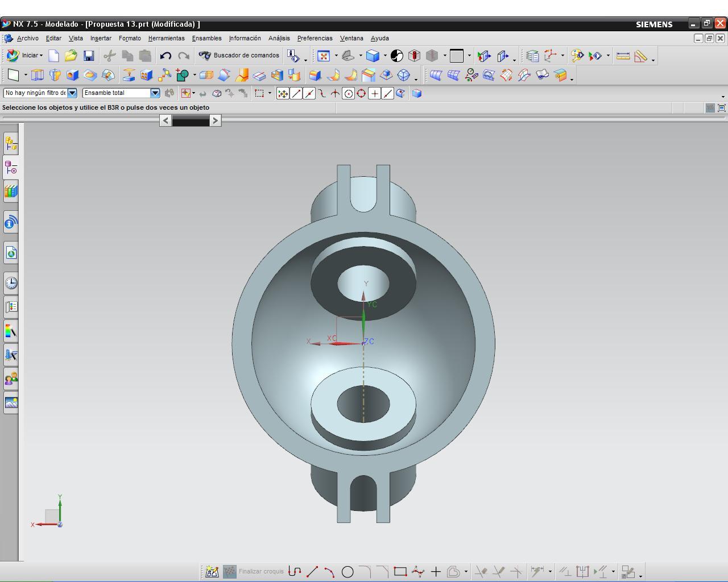Click the binoculars Buscador de comandos button
This screenshot has height=582, width=728.
point(239,56)
